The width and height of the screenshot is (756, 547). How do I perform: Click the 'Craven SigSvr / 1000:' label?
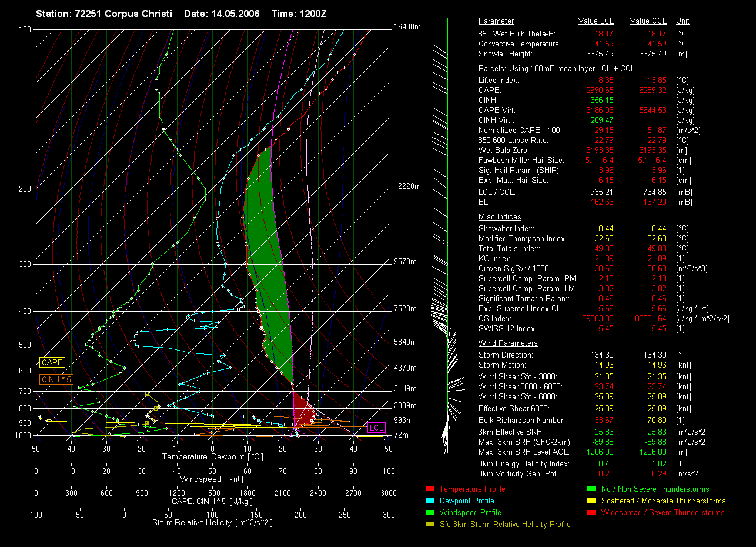click(x=514, y=268)
